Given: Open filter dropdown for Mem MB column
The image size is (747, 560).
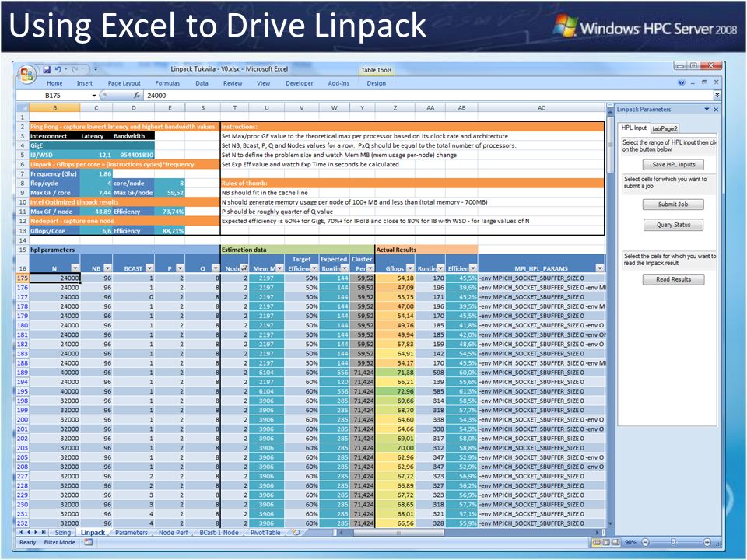Looking at the screenshot, I should coord(279,268).
